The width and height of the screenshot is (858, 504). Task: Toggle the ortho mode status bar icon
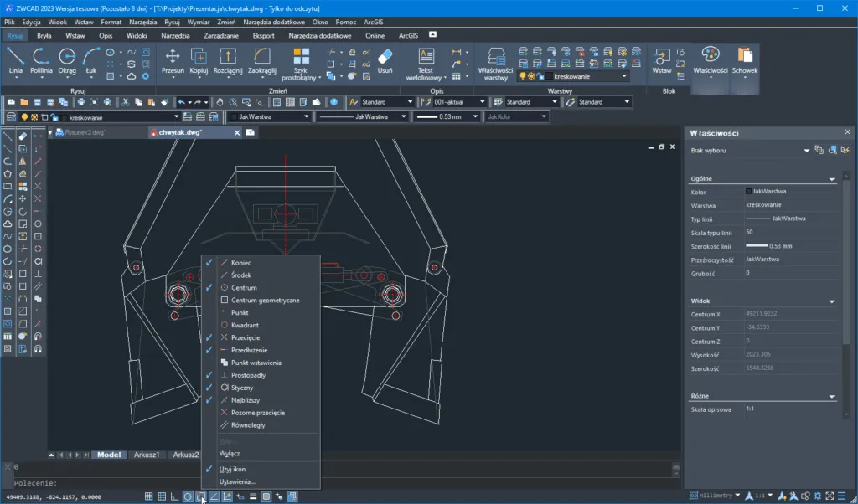tap(174, 496)
